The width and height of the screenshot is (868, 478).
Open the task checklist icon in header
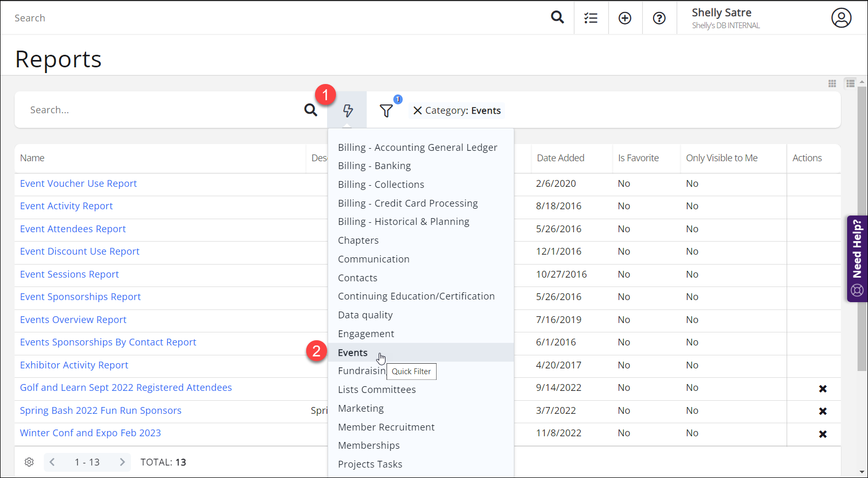coord(591,18)
